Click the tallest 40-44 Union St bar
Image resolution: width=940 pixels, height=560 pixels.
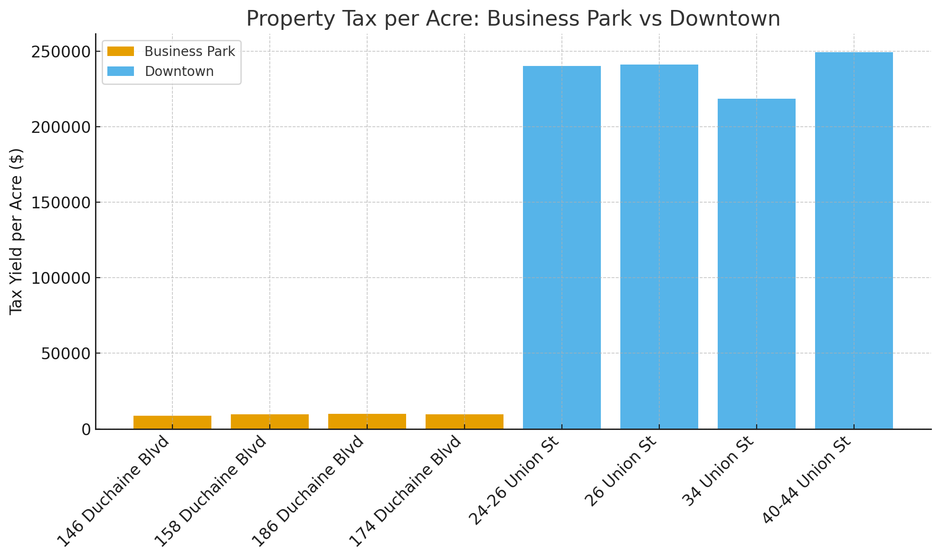click(854, 240)
